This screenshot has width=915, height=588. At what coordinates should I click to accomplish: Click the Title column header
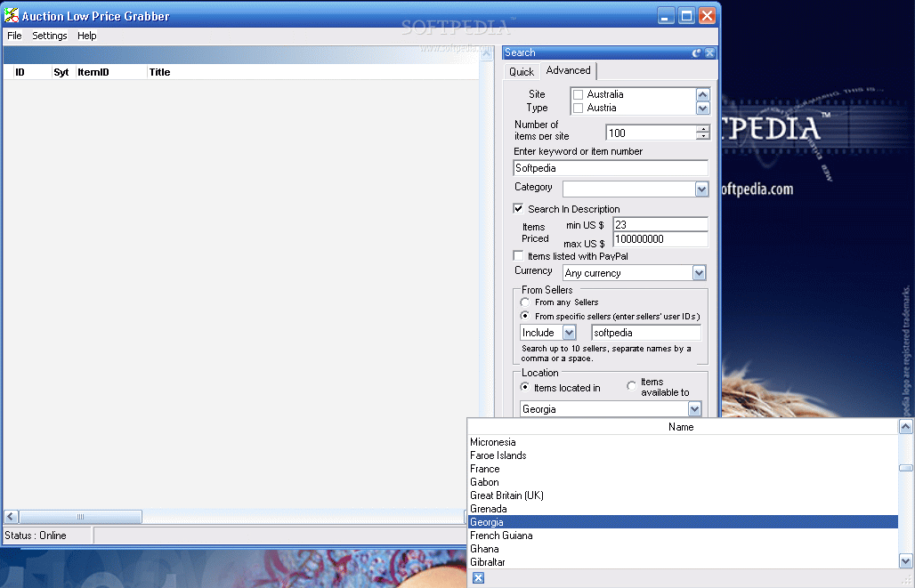(x=312, y=72)
